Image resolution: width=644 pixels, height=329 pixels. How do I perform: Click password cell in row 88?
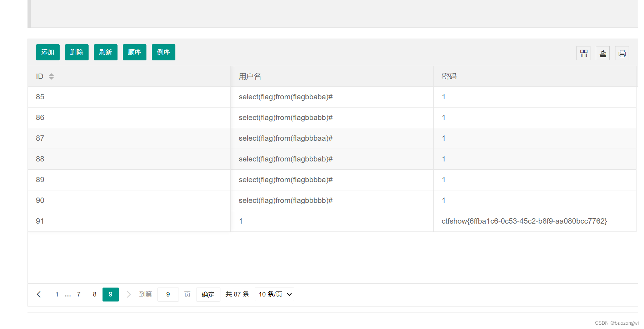point(535,159)
